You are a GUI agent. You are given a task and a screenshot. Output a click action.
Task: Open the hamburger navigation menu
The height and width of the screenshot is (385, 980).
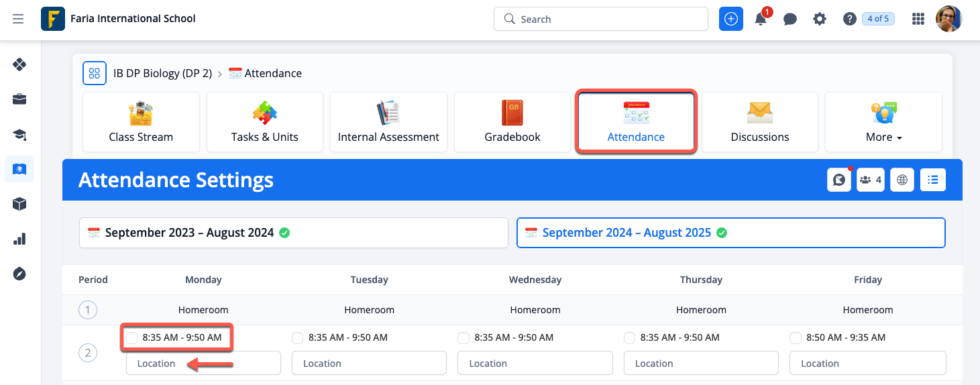(18, 19)
